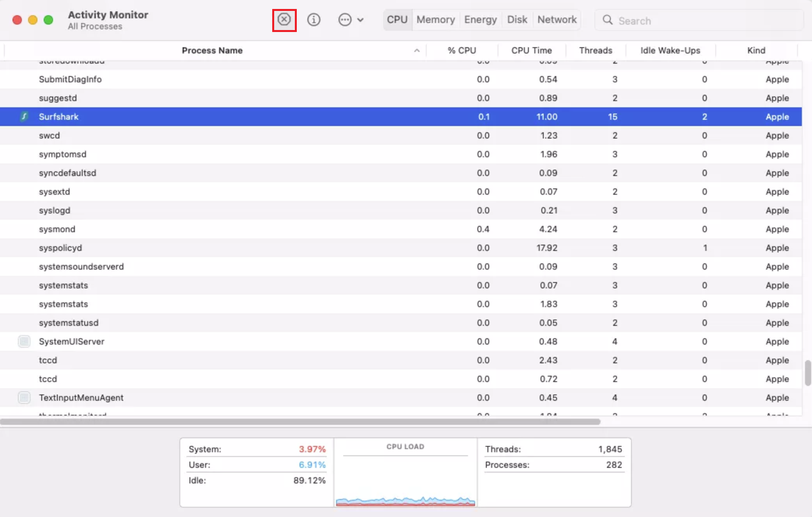Open the process info inspector icon
This screenshot has height=517, width=812.
(x=314, y=20)
